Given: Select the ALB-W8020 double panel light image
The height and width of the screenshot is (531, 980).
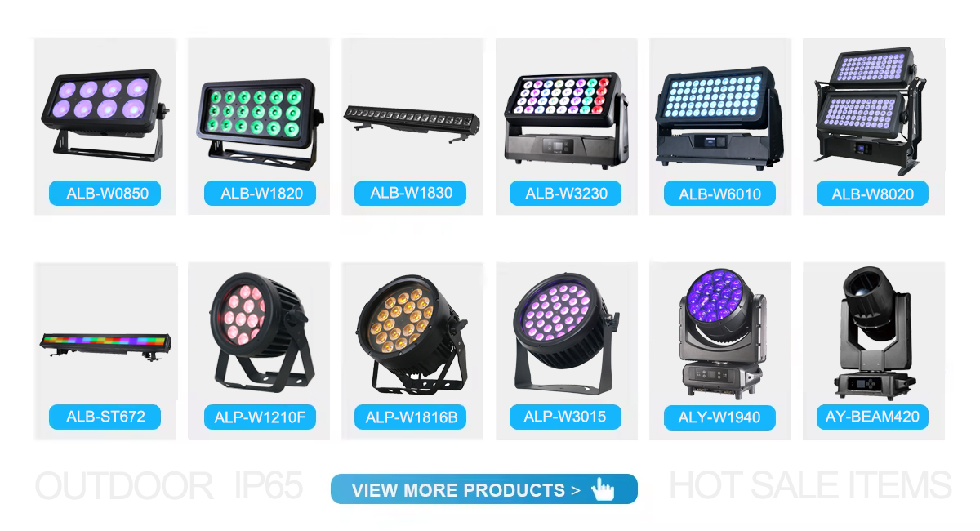Looking at the screenshot, I should click(x=872, y=109).
